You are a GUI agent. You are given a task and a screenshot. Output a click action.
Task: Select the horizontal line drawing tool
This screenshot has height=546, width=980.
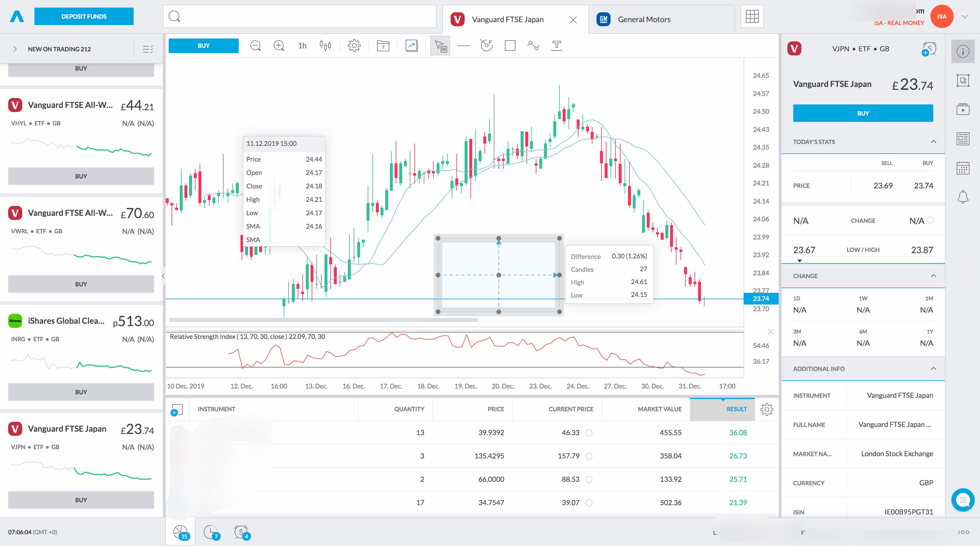click(463, 45)
